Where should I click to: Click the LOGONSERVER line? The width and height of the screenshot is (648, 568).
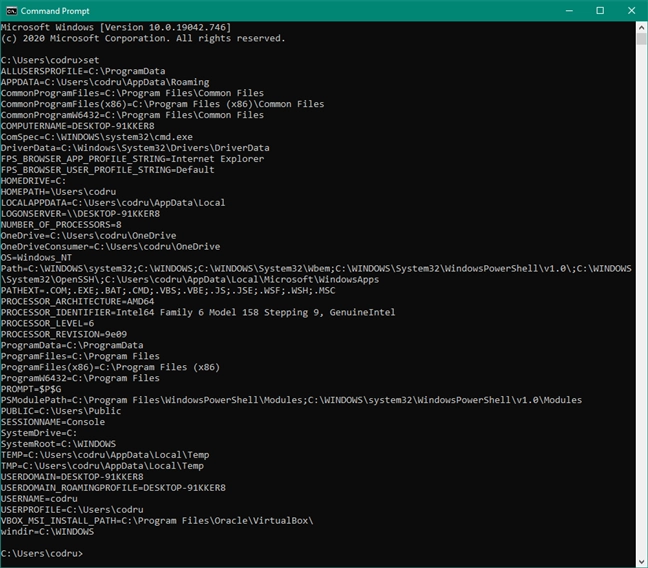80,214
